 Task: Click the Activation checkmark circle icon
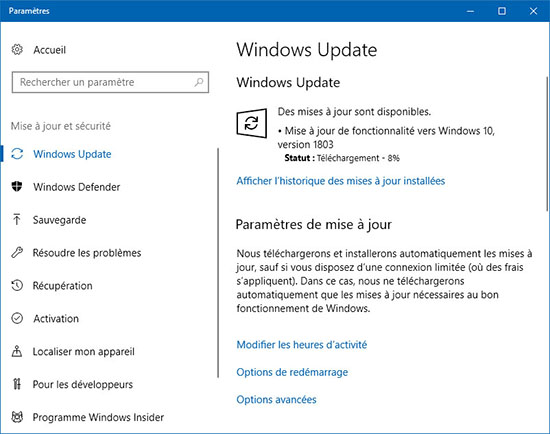[17, 318]
